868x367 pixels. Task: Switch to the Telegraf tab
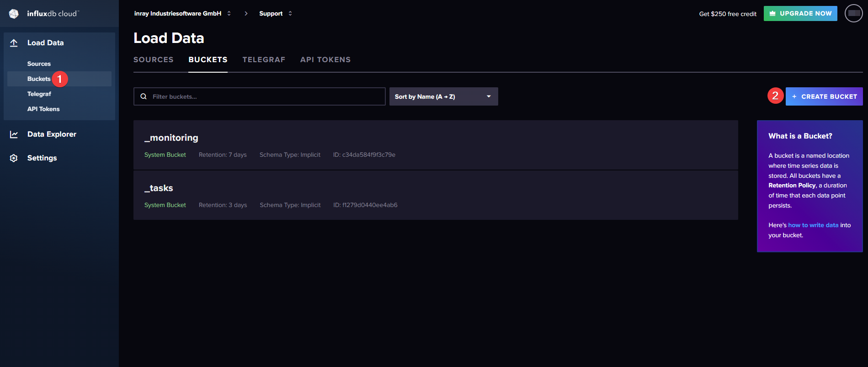click(264, 59)
